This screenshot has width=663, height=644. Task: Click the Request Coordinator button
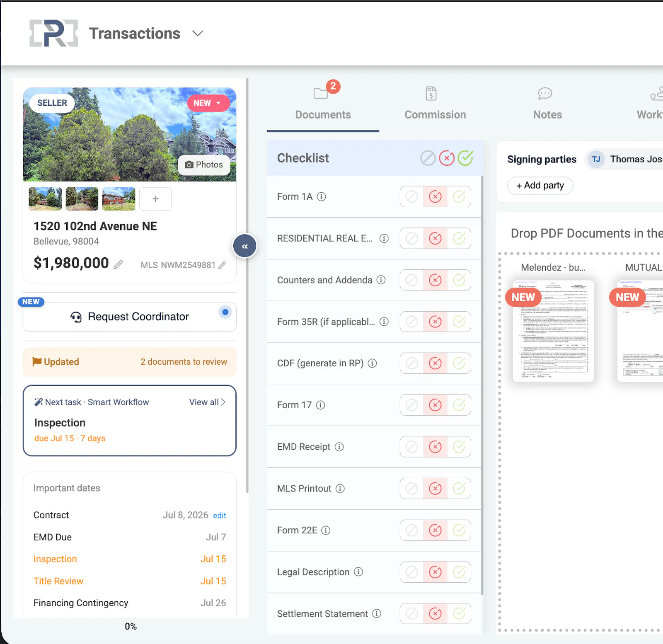[130, 317]
